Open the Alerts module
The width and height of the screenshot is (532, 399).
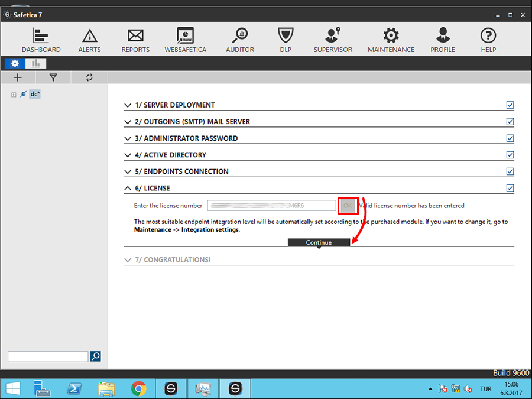[90, 40]
